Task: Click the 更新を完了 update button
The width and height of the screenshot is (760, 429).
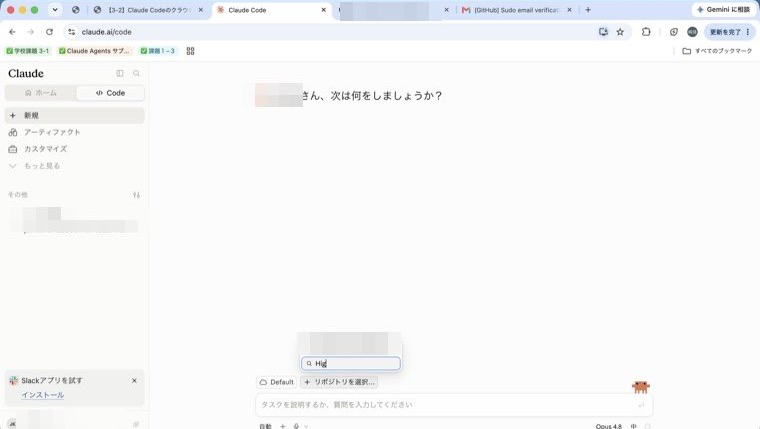Action: (729, 32)
